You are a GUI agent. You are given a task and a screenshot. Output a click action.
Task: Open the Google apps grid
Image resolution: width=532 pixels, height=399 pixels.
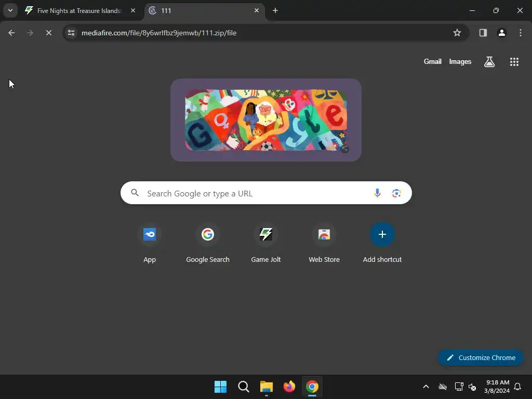(514, 62)
